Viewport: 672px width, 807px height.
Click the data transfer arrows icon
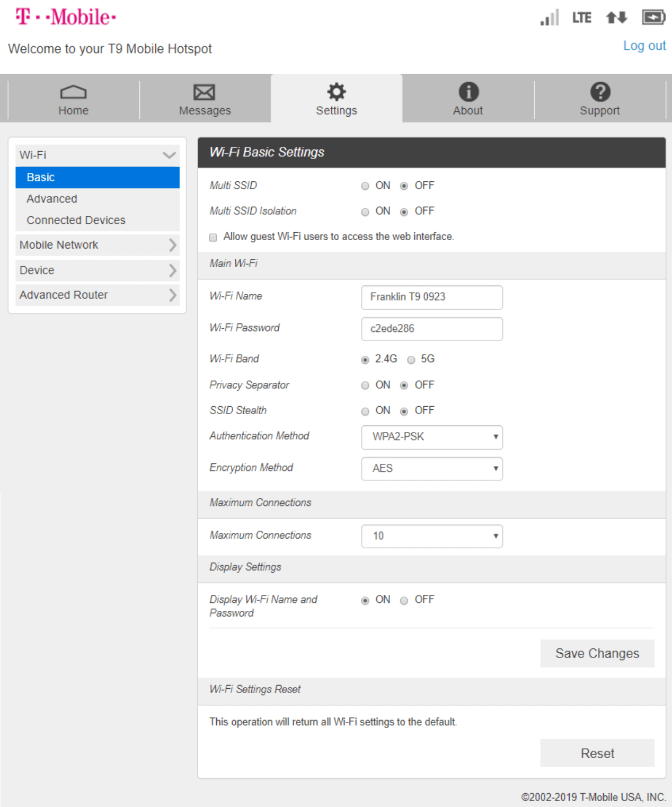616,17
